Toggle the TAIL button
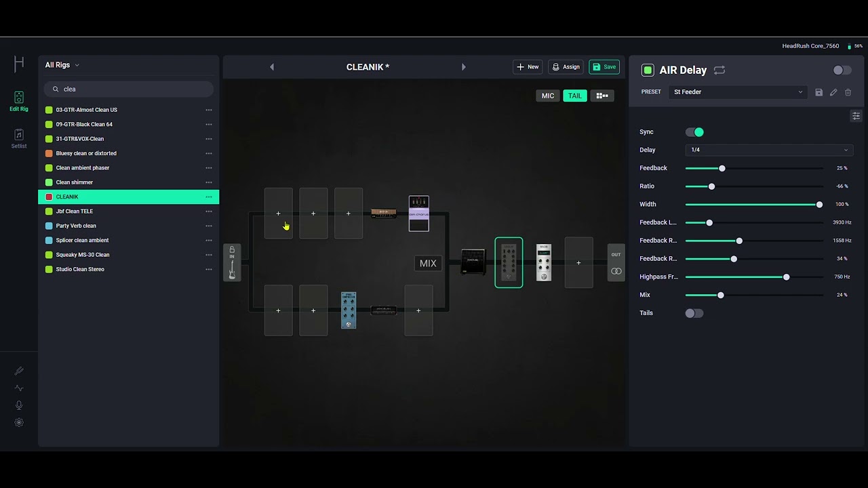The image size is (868, 488). click(575, 96)
